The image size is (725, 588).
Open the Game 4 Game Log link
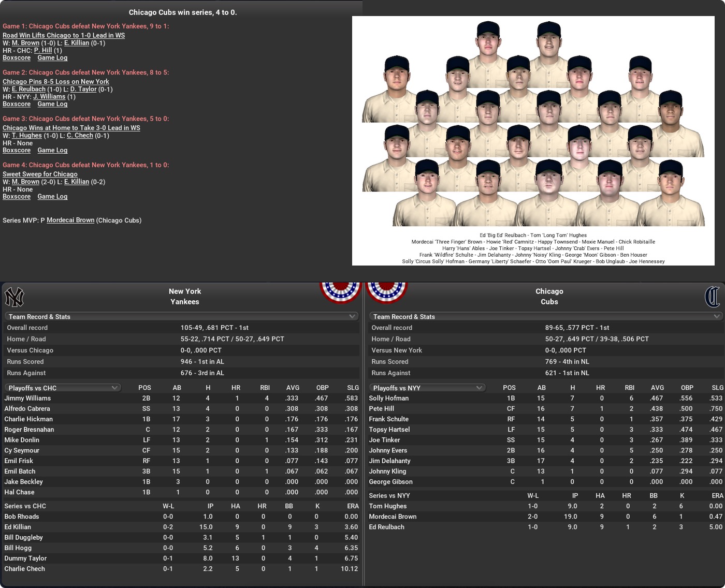(52, 197)
